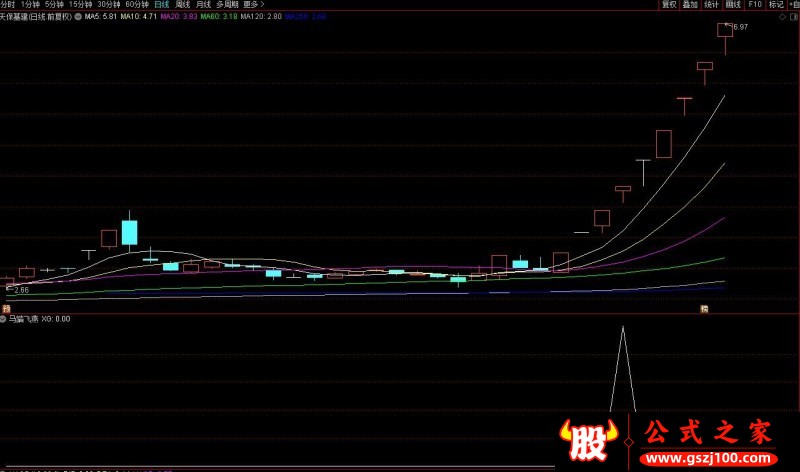Click the orange marker icon at chart bottom-left
The height and width of the screenshot is (472, 800).
pos(6,309)
